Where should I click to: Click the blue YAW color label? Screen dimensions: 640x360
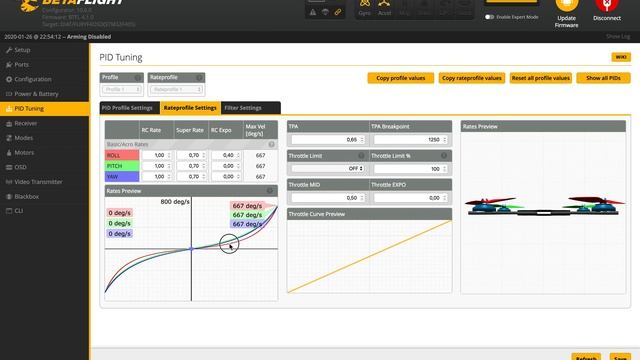coord(122,177)
